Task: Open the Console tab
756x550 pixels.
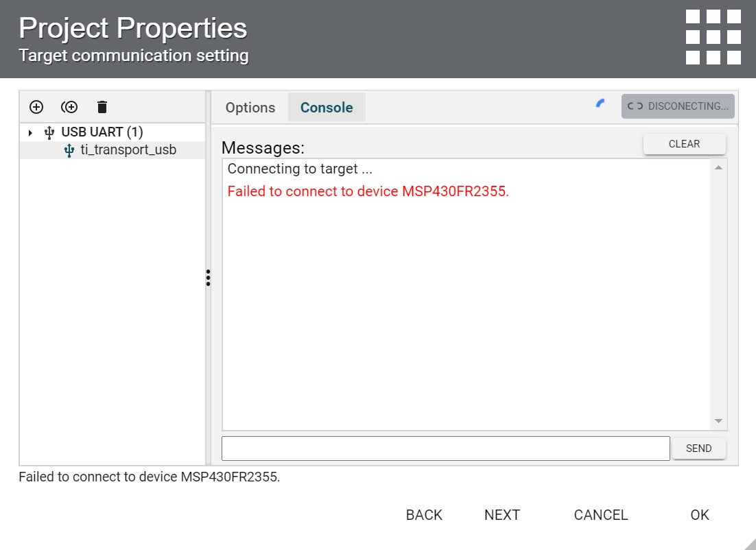Action: (x=327, y=108)
